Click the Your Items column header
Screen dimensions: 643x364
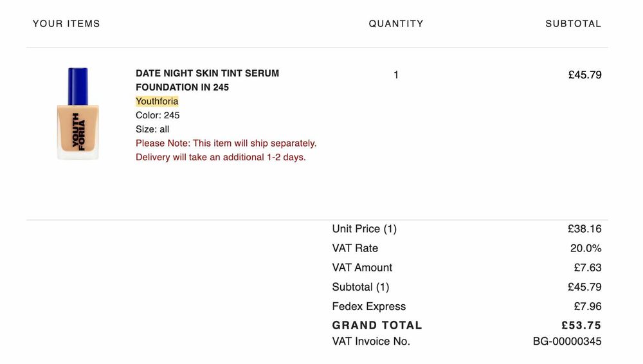click(66, 24)
